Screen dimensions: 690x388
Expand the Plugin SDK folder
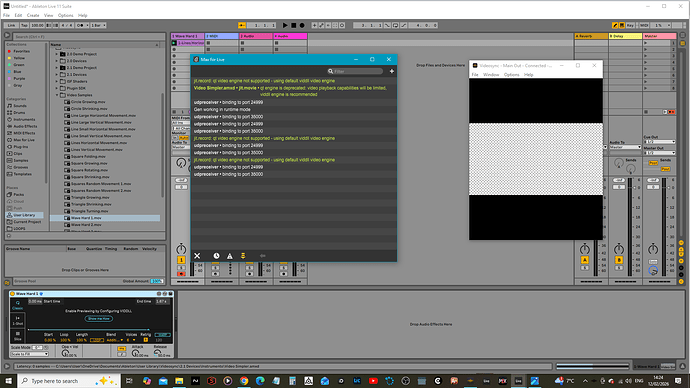tap(57, 88)
